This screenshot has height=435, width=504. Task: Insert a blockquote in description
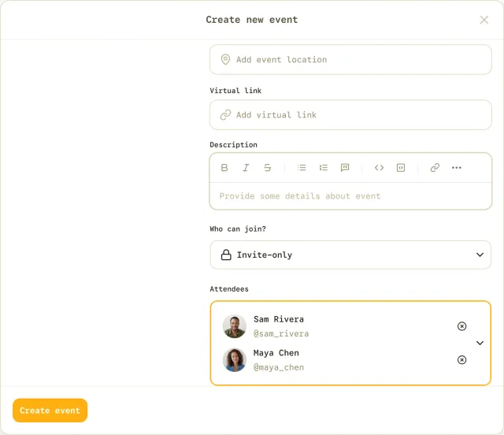click(x=345, y=168)
